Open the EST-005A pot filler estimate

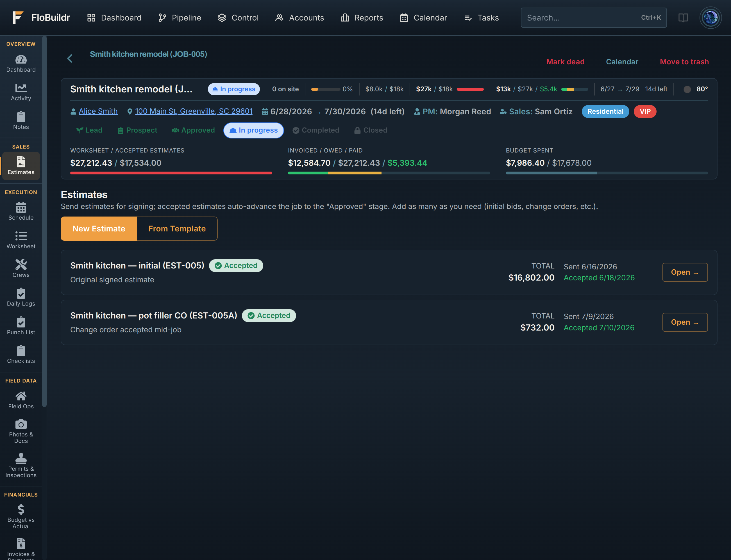[685, 322]
